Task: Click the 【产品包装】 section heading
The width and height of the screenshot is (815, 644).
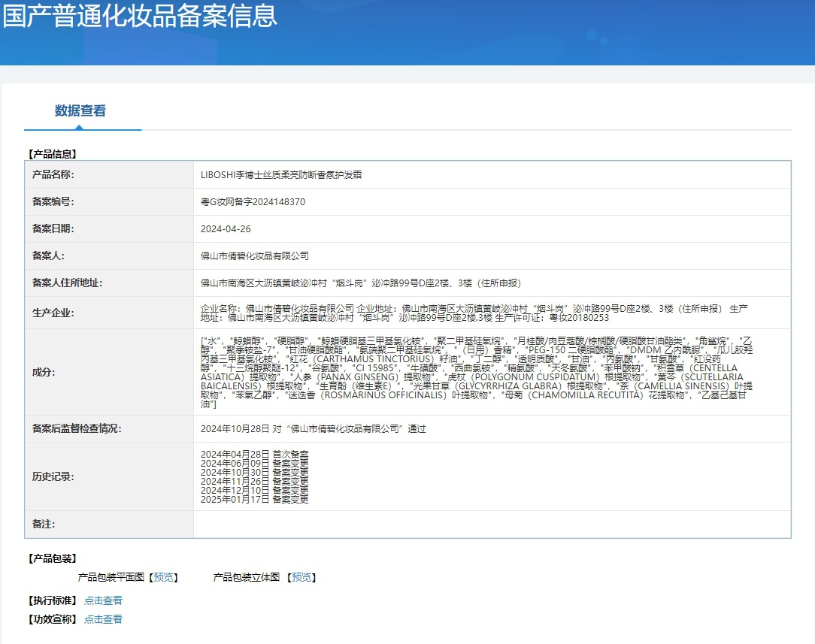Action: (53, 558)
